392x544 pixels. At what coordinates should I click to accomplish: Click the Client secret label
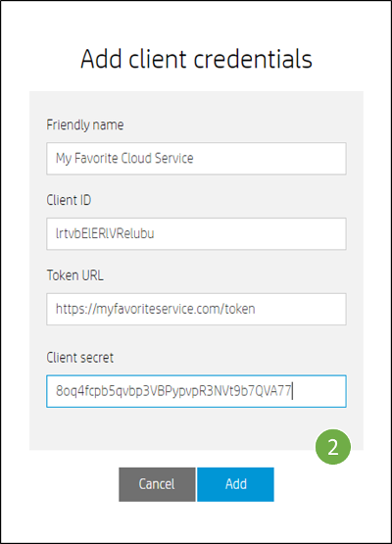tap(79, 358)
